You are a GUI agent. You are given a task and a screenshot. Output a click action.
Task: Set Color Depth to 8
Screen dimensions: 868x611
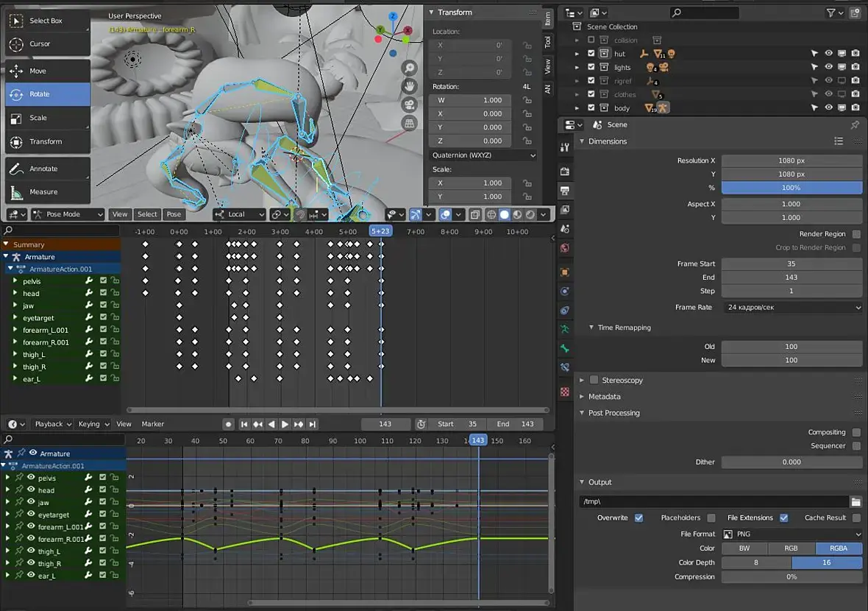point(755,562)
